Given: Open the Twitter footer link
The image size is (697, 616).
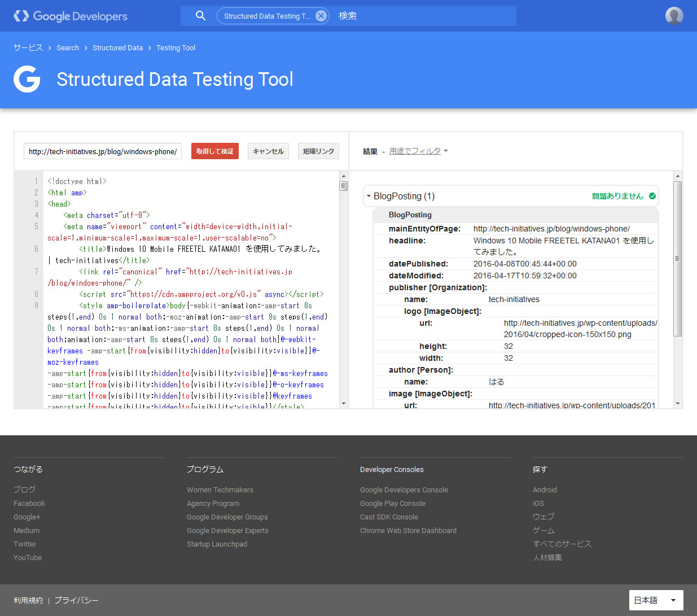Looking at the screenshot, I should [x=25, y=544].
